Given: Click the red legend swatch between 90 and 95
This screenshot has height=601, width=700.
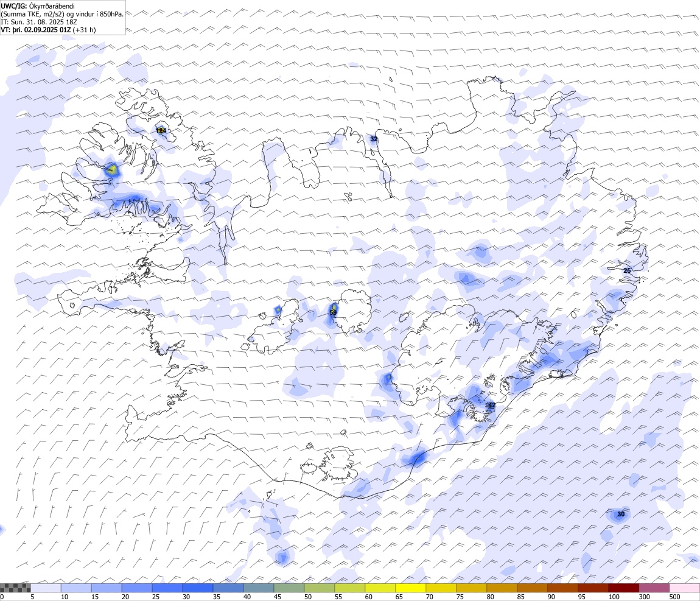Looking at the screenshot, I should (x=562, y=588).
